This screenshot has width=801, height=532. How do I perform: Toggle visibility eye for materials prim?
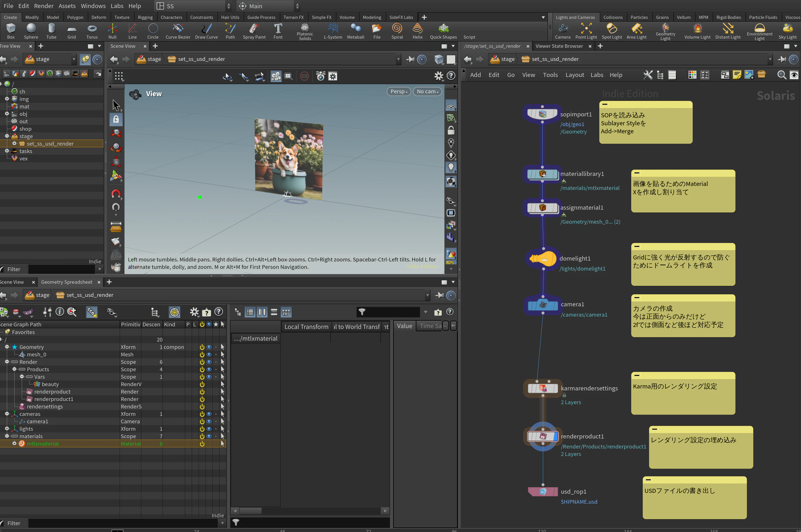click(x=209, y=436)
